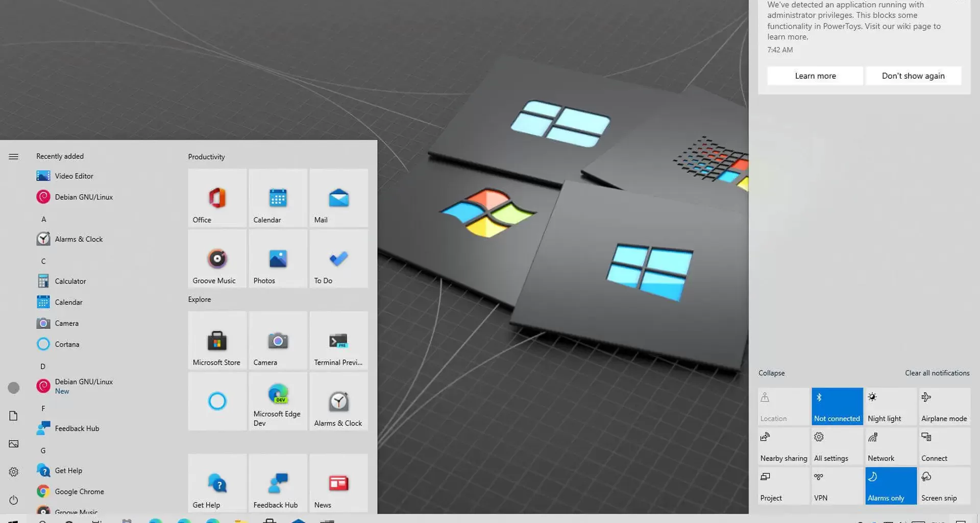This screenshot has height=523, width=980.
Task: Toggle Location quick action
Action: click(x=783, y=407)
